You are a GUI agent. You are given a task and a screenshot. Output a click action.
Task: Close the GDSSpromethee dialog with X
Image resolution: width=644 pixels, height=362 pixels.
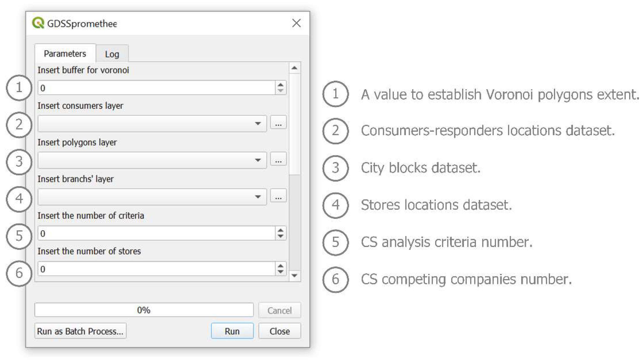(x=296, y=23)
